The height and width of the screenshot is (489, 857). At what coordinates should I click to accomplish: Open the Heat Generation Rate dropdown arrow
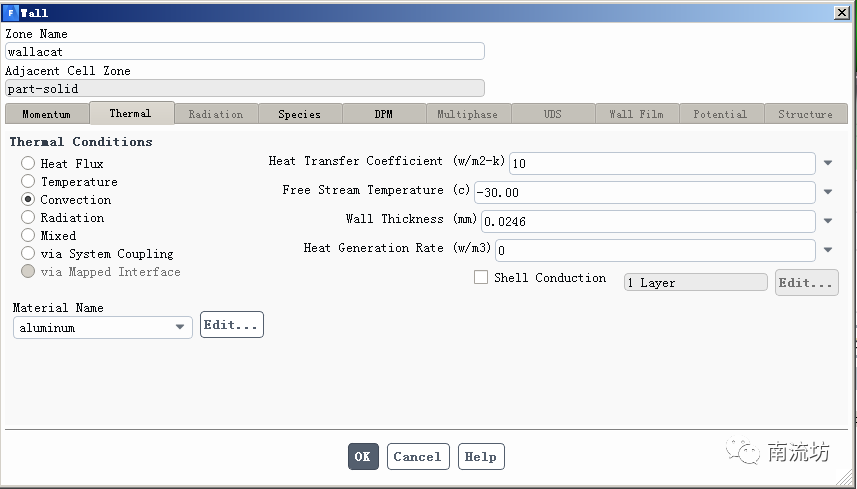pos(828,250)
